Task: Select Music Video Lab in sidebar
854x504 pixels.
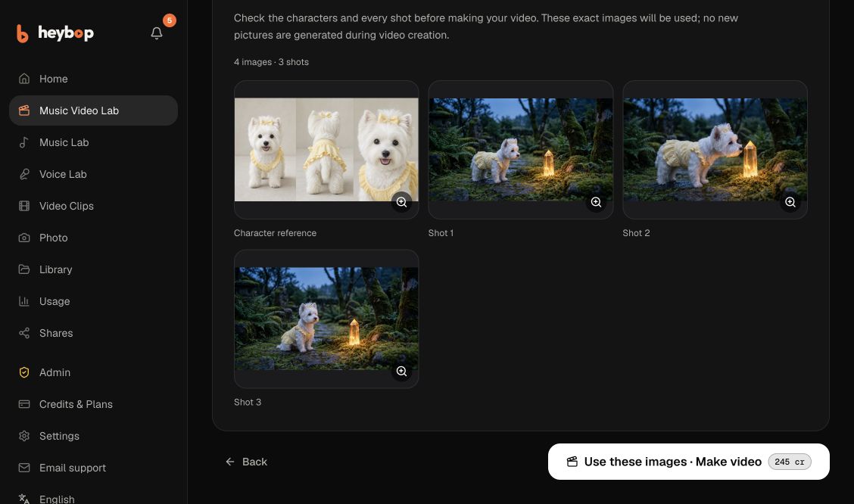Action: pos(94,110)
